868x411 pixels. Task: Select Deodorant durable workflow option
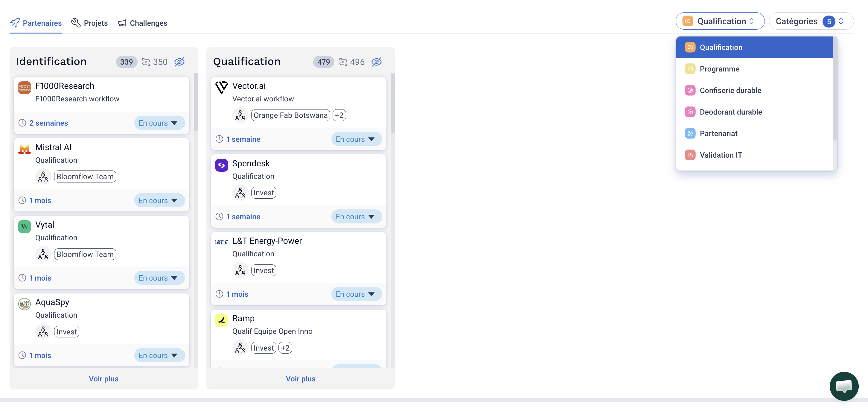point(754,112)
